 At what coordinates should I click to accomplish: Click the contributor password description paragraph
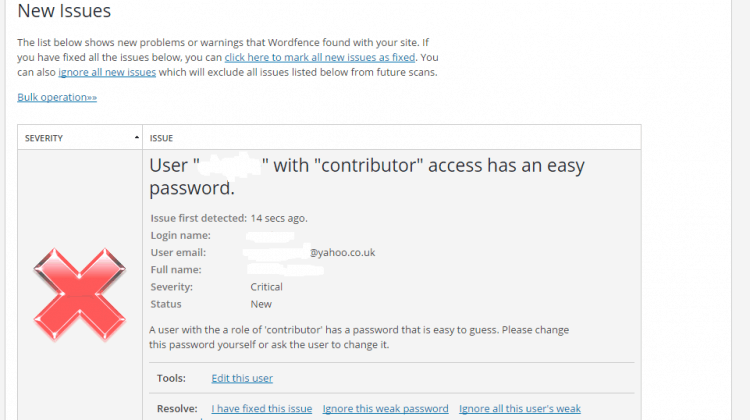(359, 337)
